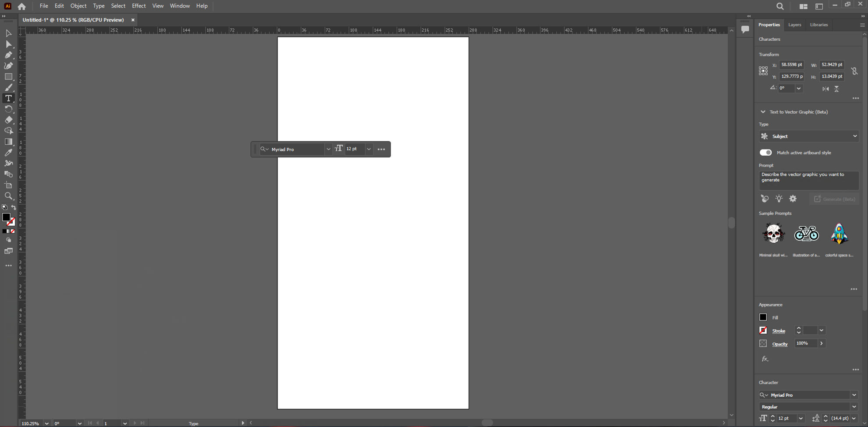The height and width of the screenshot is (427, 868).
Task: Click the bicycle sample prompt thumbnail
Action: [x=806, y=234]
